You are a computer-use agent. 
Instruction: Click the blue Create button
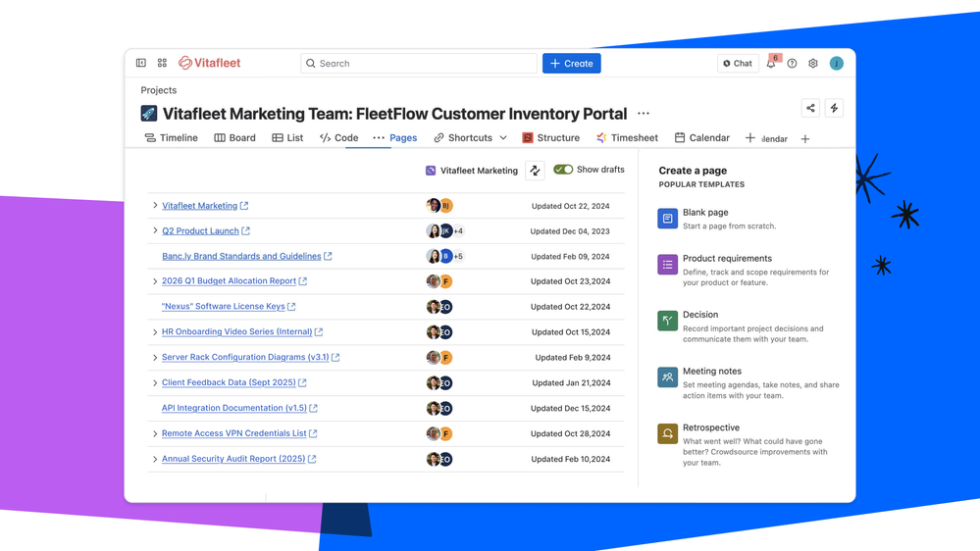click(x=572, y=63)
